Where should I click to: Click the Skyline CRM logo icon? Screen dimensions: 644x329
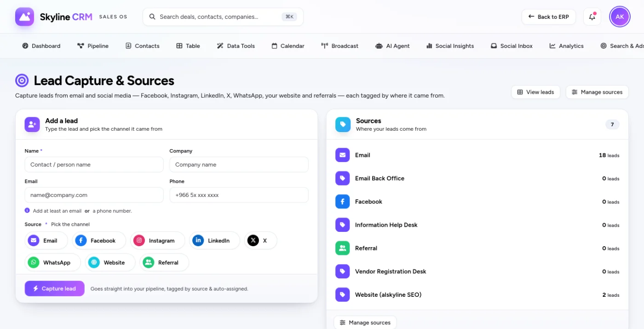24,17
